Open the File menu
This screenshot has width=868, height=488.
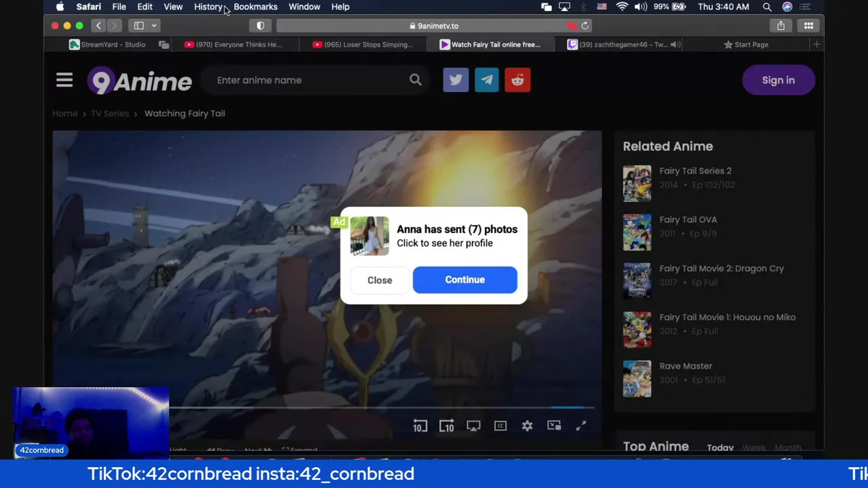pyautogui.click(x=119, y=7)
